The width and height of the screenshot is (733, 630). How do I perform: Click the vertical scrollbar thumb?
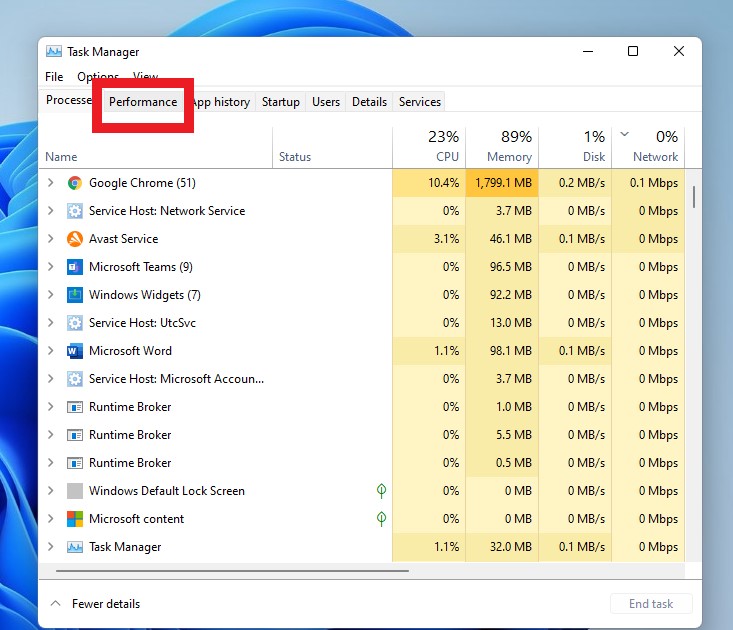tap(694, 197)
